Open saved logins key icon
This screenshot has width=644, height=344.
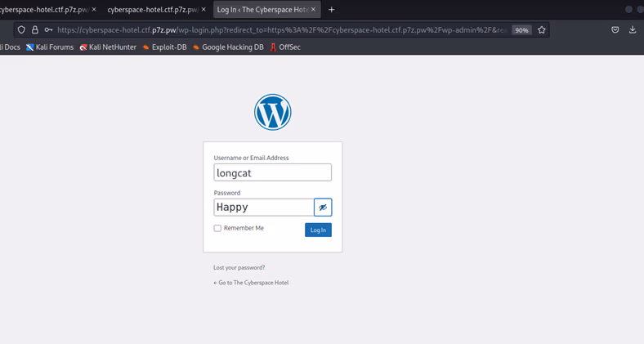(x=48, y=30)
